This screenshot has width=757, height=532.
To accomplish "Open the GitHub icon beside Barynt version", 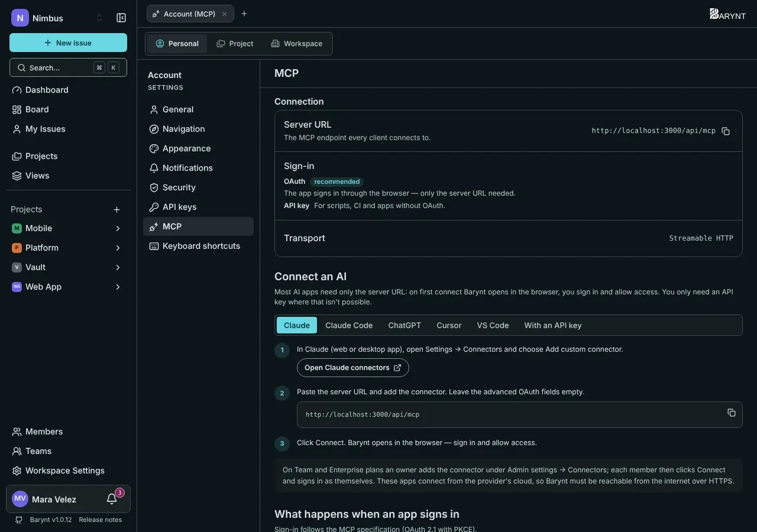I will (x=19, y=520).
